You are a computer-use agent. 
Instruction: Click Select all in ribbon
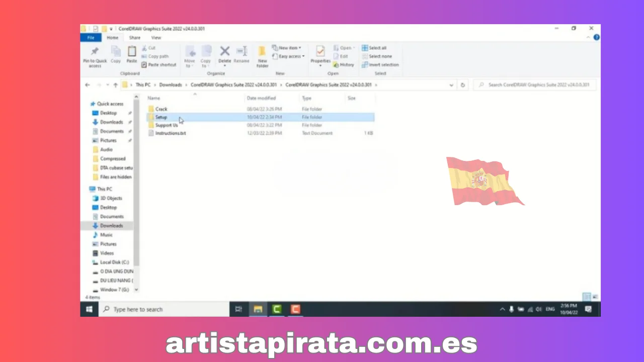click(x=374, y=48)
